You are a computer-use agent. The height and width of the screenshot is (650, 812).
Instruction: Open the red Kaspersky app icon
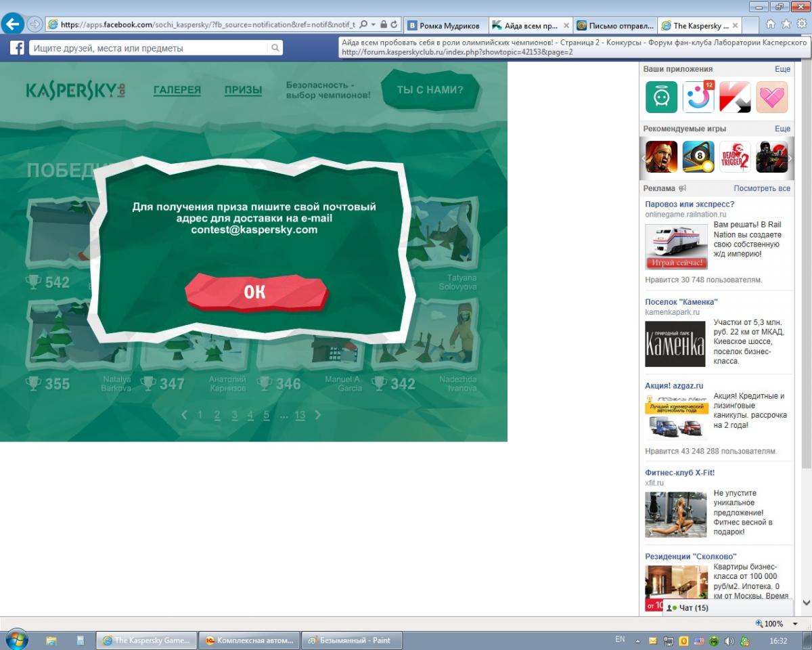735,97
